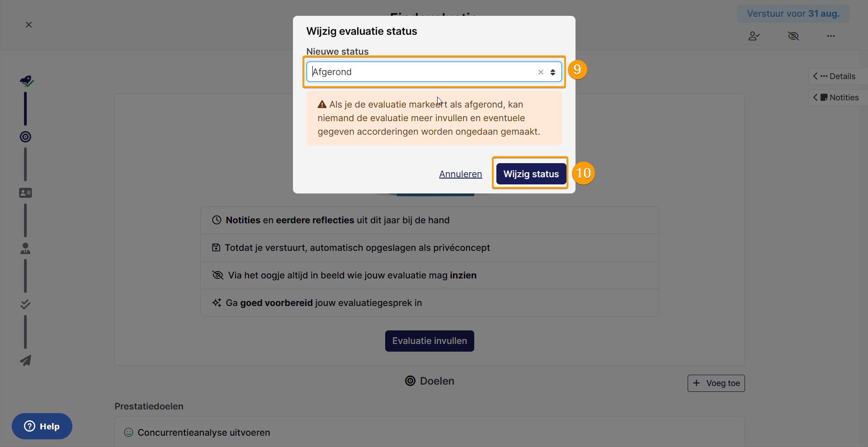868x447 pixels.
Task: Expand the Notities side panel
Action: (838, 98)
